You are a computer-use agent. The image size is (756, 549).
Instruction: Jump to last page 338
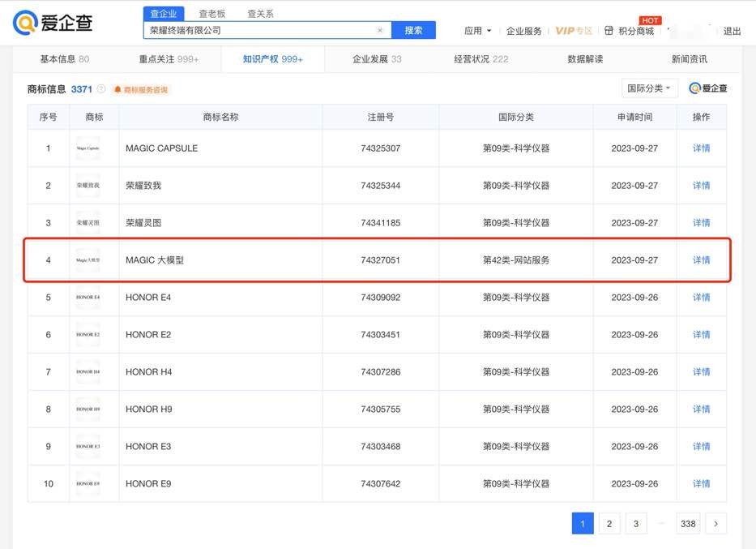tap(688, 523)
